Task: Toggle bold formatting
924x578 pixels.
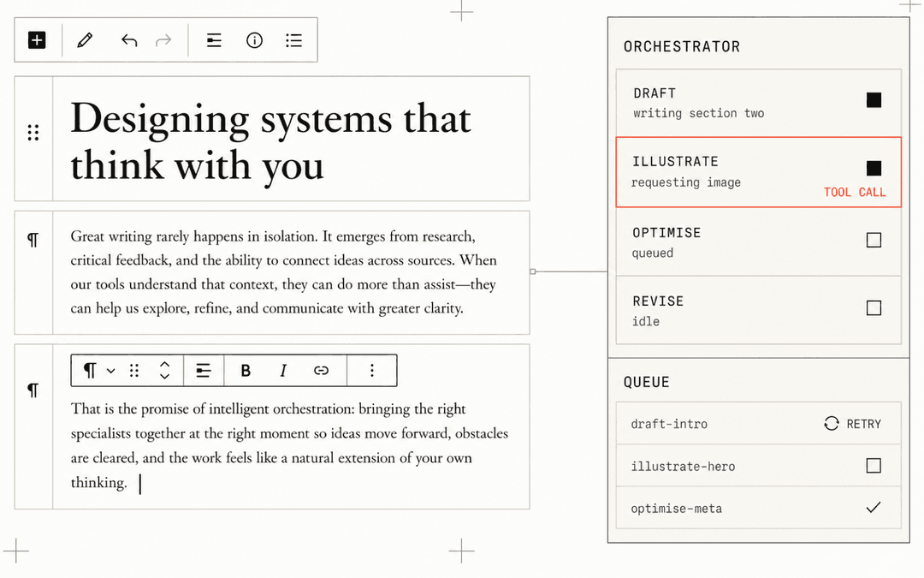Action: pyautogui.click(x=246, y=371)
